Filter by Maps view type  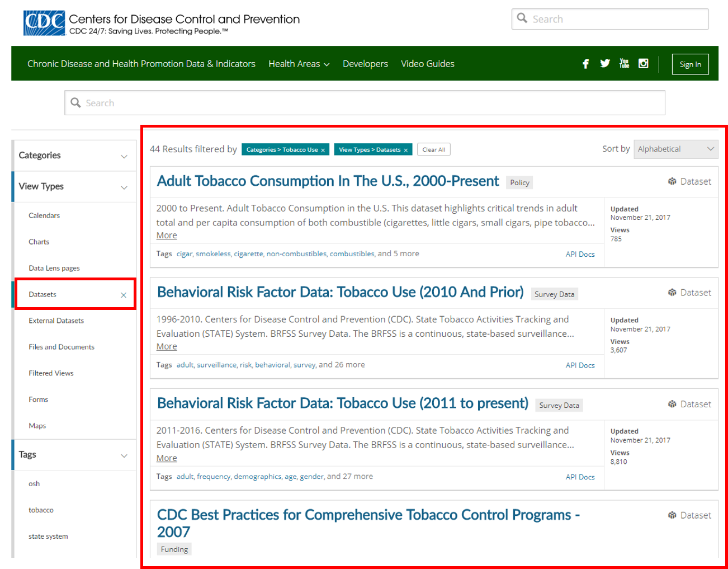37,426
